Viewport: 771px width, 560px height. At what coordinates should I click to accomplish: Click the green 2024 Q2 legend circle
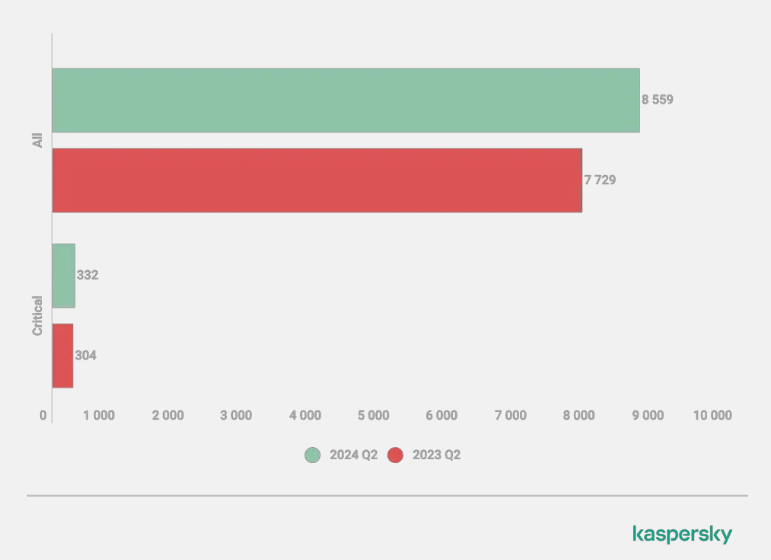pos(313,455)
